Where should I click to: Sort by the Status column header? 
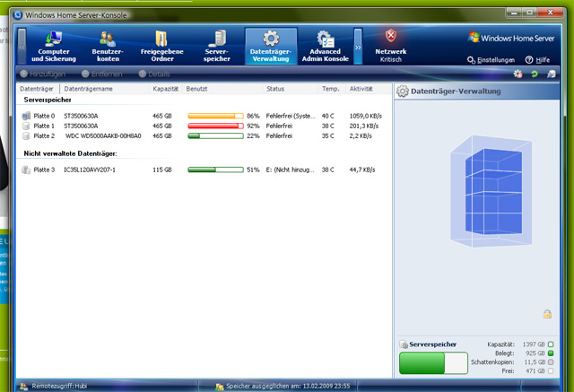[x=291, y=89]
